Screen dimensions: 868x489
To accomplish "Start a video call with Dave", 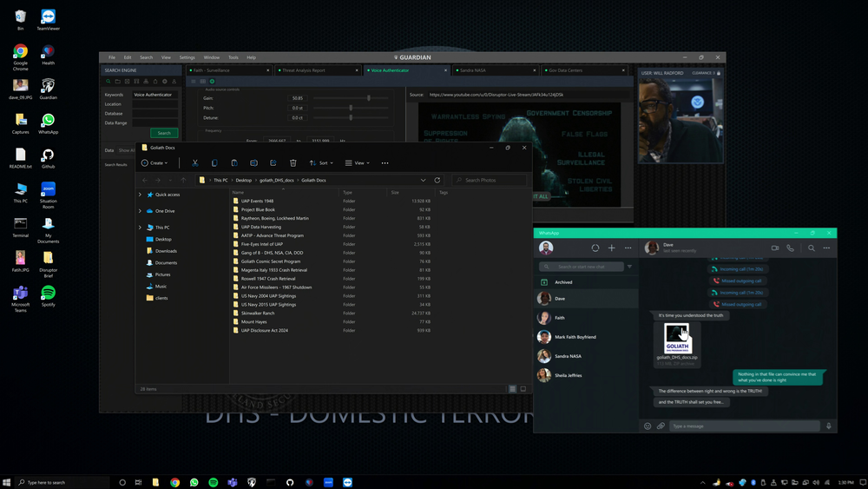I will 775,248.
